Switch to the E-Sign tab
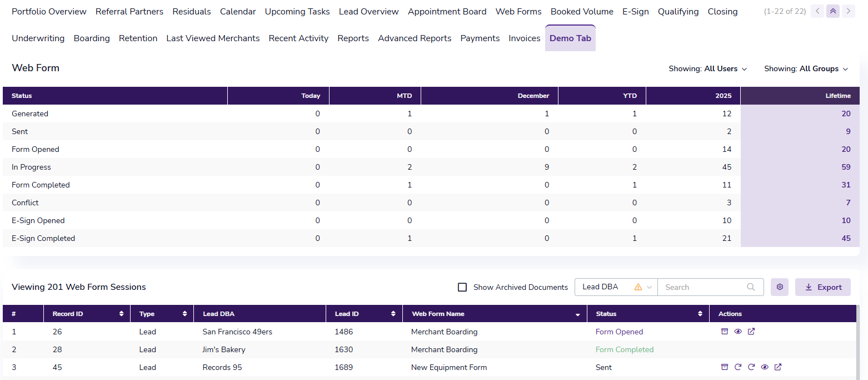This screenshot has height=380, width=868. (636, 12)
